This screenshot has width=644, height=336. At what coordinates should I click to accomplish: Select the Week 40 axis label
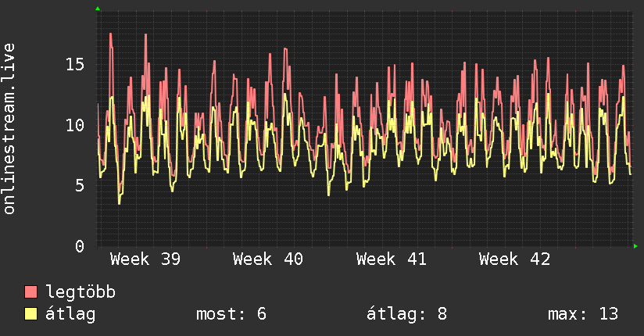pyautogui.click(x=268, y=259)
